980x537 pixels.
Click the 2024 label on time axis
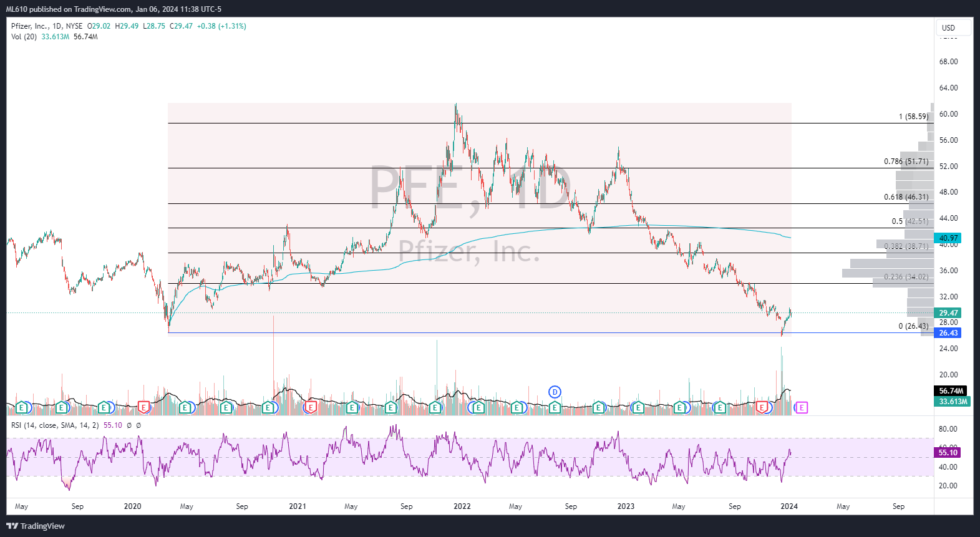point(789,506)
